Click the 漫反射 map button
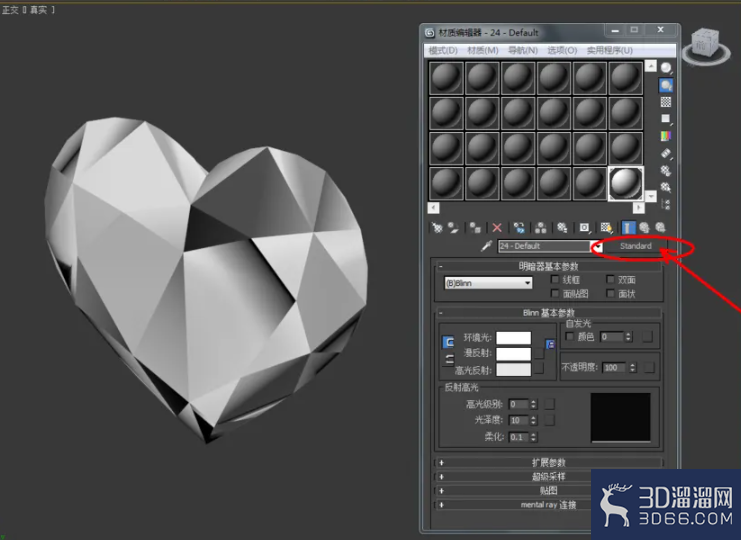Viewport: 741px width, 540px height. (539, 354)
